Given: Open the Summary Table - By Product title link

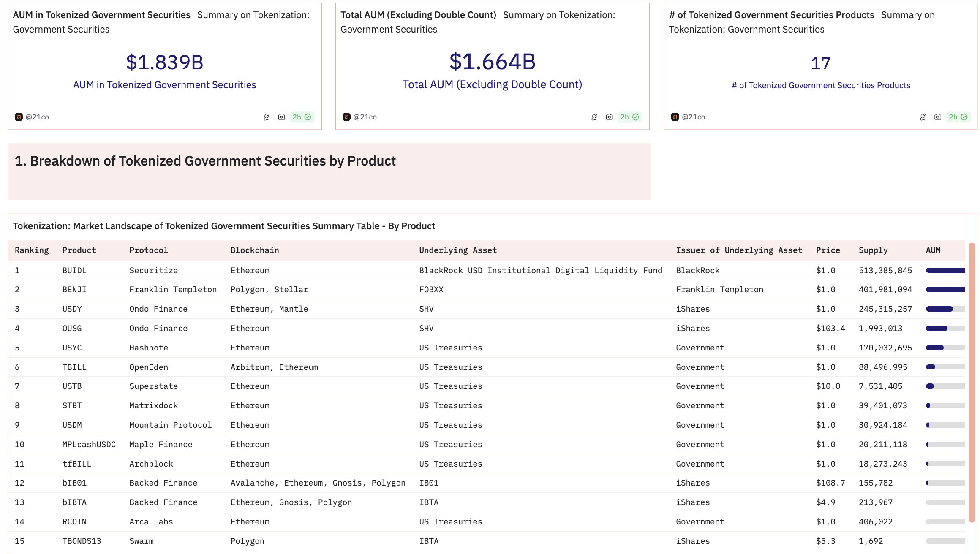Looking at the screenshot, I should point(224,226).
